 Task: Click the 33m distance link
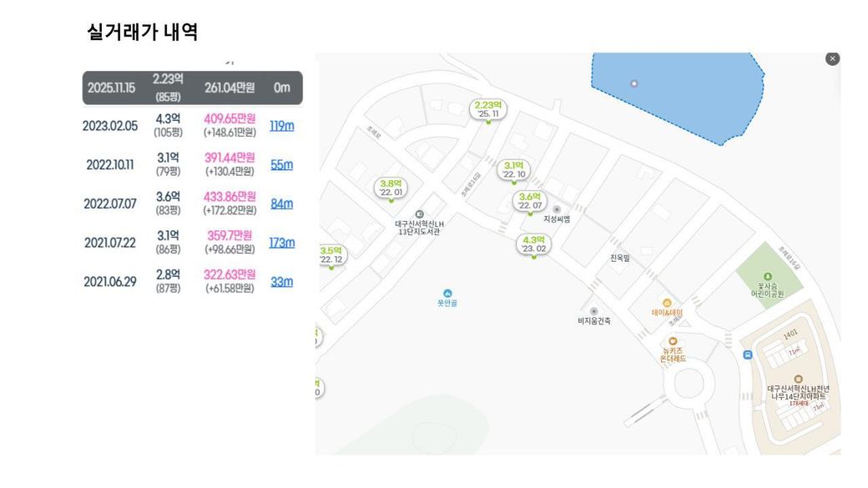[281, 281]
